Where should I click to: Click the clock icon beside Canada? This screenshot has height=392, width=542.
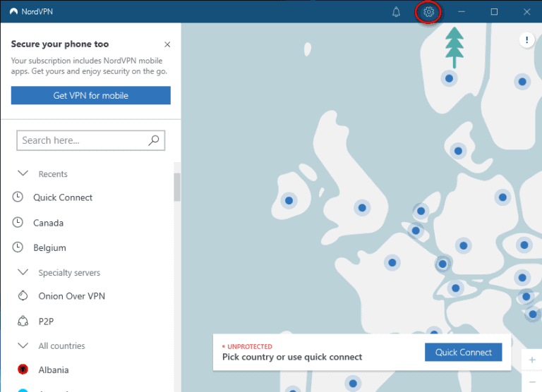point(18,223)
